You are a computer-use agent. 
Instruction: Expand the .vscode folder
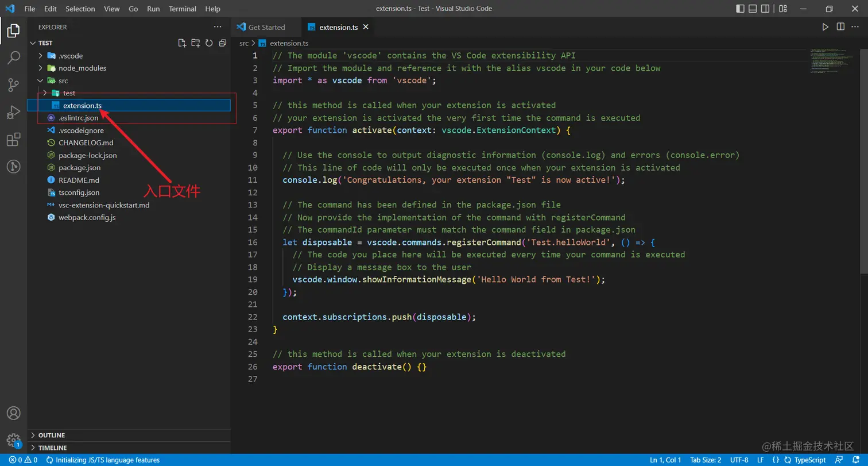pos(70,56)
